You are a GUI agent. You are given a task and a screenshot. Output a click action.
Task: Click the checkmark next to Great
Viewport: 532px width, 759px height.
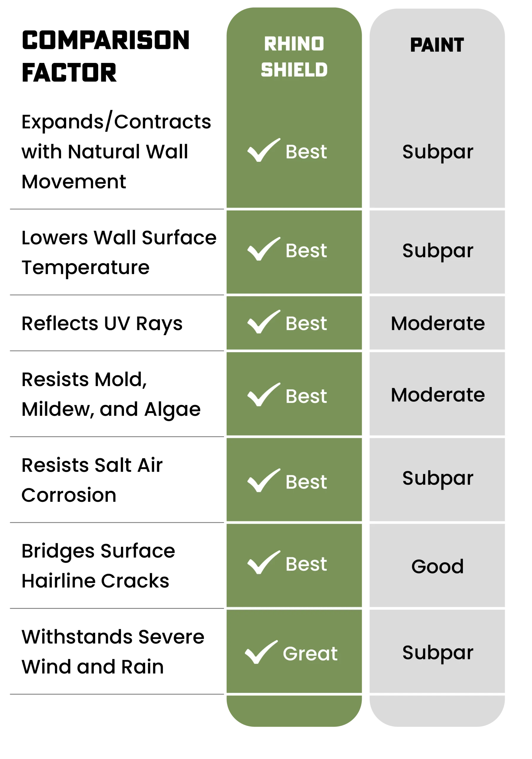[261, 653]
